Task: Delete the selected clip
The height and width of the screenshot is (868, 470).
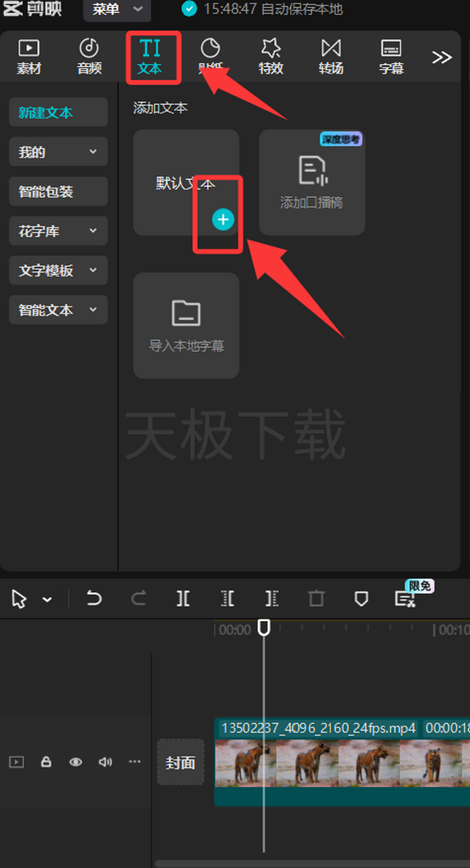Action: point(316,599)
